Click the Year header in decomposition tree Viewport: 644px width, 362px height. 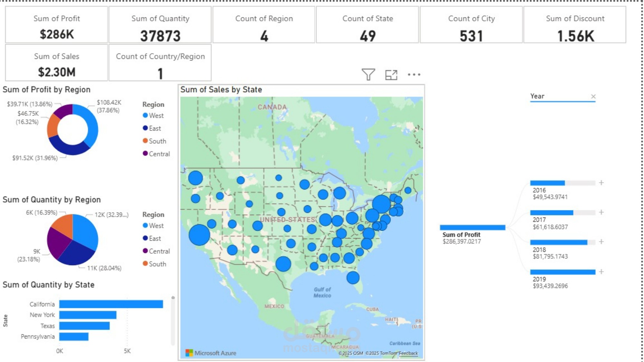(537, 96)
